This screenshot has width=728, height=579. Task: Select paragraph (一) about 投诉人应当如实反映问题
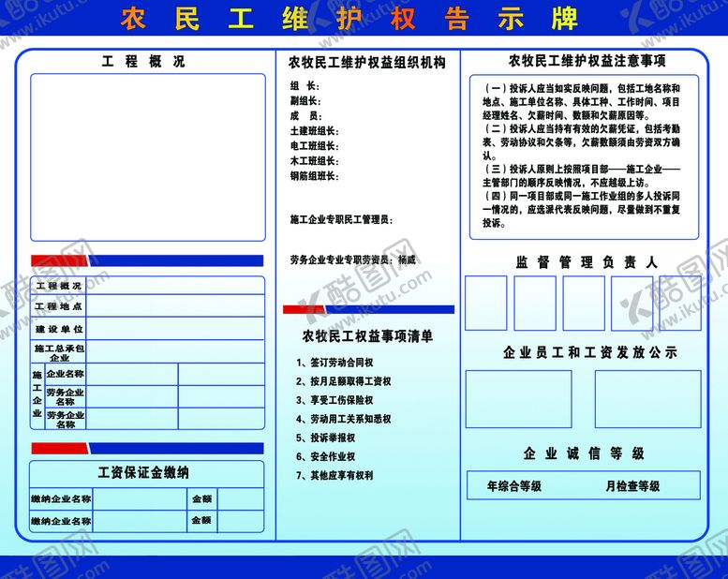click(581, 102)
